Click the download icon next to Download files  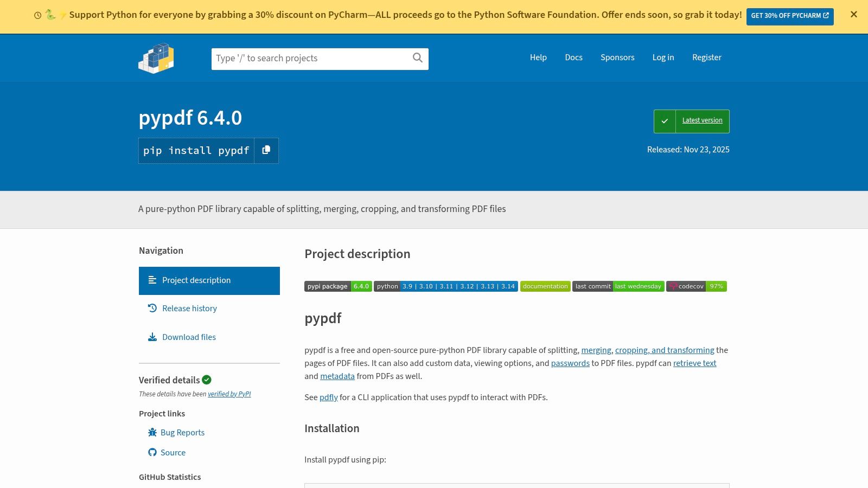152,337
